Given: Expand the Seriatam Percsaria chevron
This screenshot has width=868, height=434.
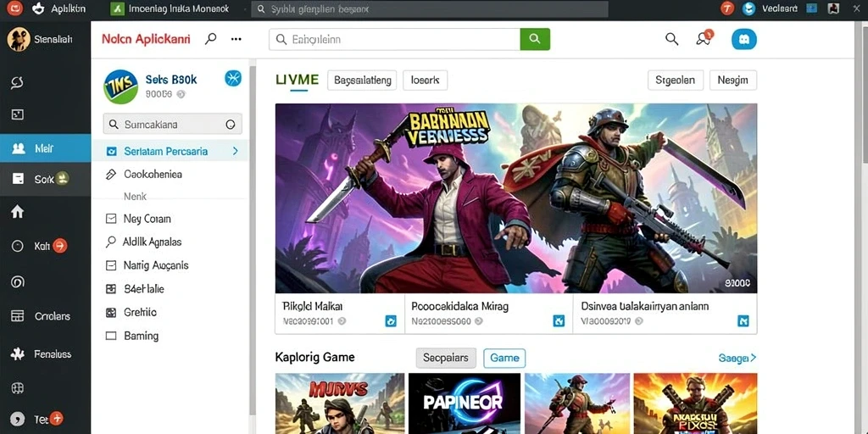Looking at the screenshot, I should 236,151.
